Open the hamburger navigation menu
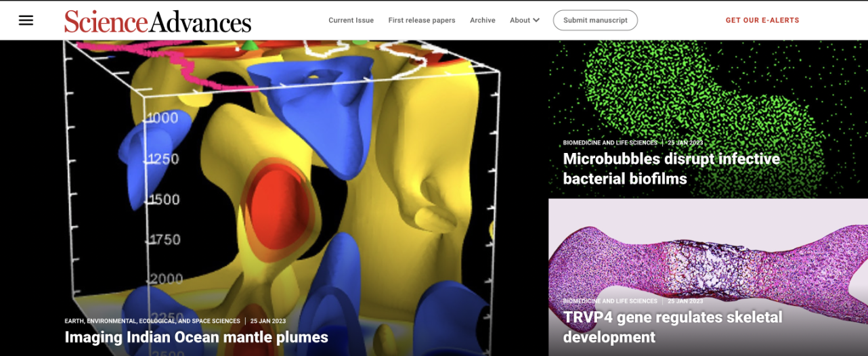Viewport: 868px width, 356px height. click(x=26, y=20)
